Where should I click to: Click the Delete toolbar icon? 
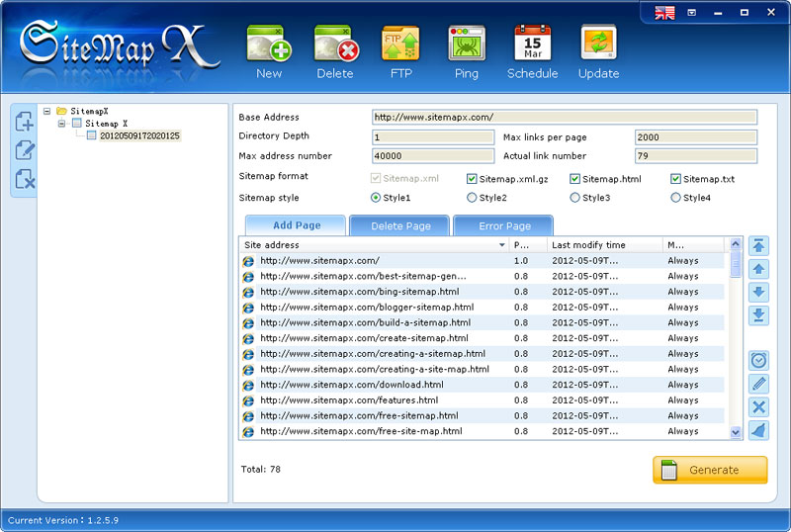point(334,46)
